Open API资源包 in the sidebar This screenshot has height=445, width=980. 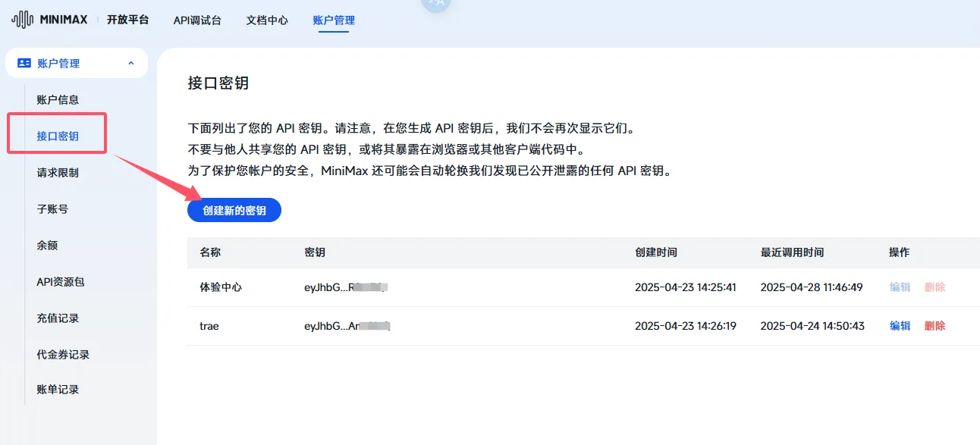click(61, 282)
